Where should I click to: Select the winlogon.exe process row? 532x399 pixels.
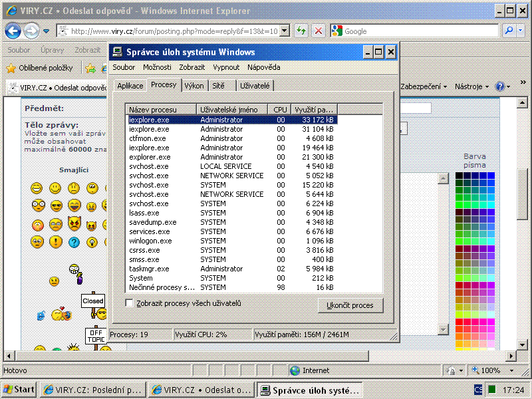(x=232, y=241)
